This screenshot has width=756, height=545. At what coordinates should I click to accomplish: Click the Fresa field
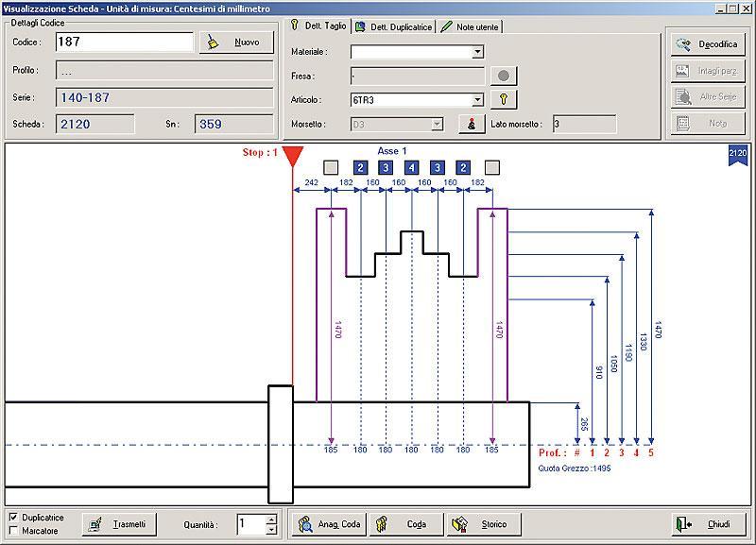418,77
